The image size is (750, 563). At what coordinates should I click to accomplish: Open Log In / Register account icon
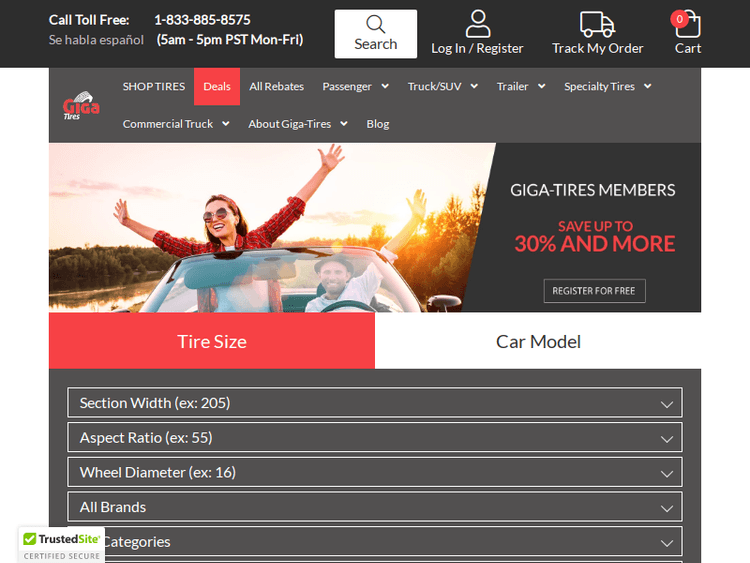tap(478, 24)
